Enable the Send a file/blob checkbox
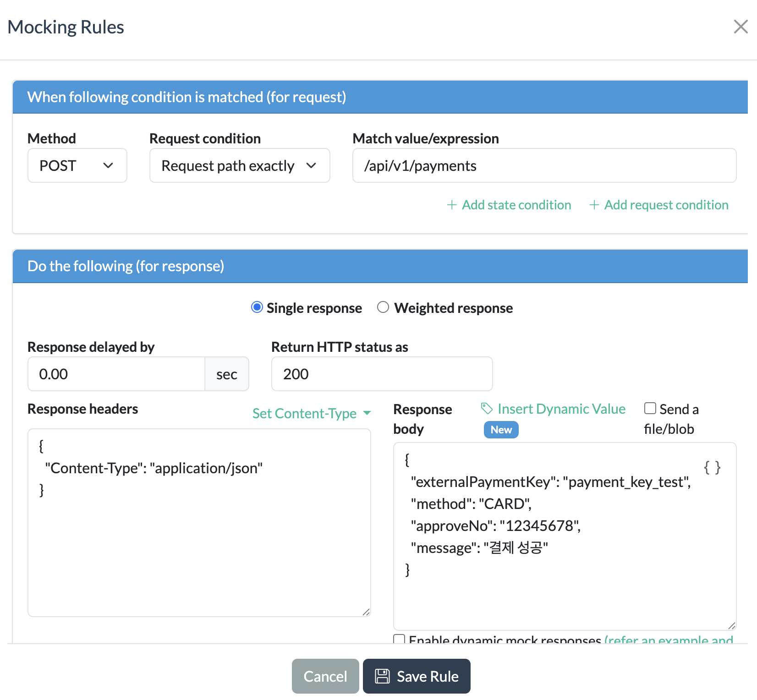757x700 pixels. click(x=650, y=408)
